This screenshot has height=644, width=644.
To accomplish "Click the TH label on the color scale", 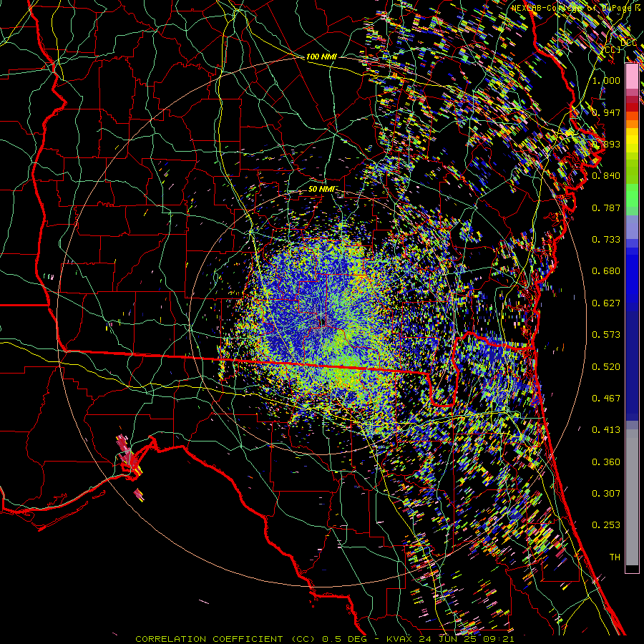I will pos(615,557).
